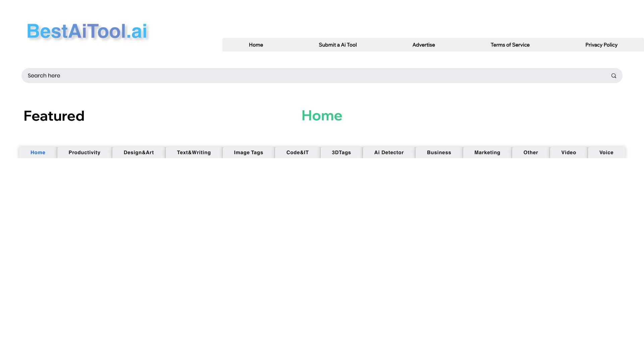Open the 3DTags category
Image resolution: width=644 pixels, height=362 pixels.
tap(341, 153)
